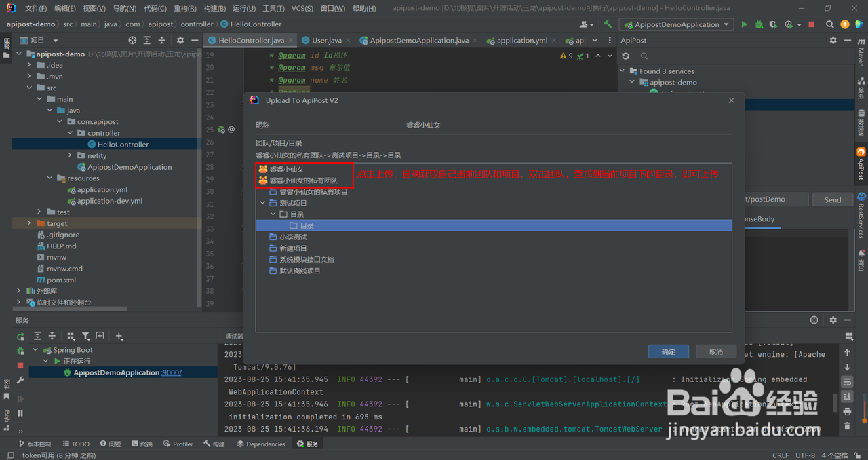Select the 小李测试 project in the dialog
The width and height of the screenshot is (868, 460).
tap(293, 237)
